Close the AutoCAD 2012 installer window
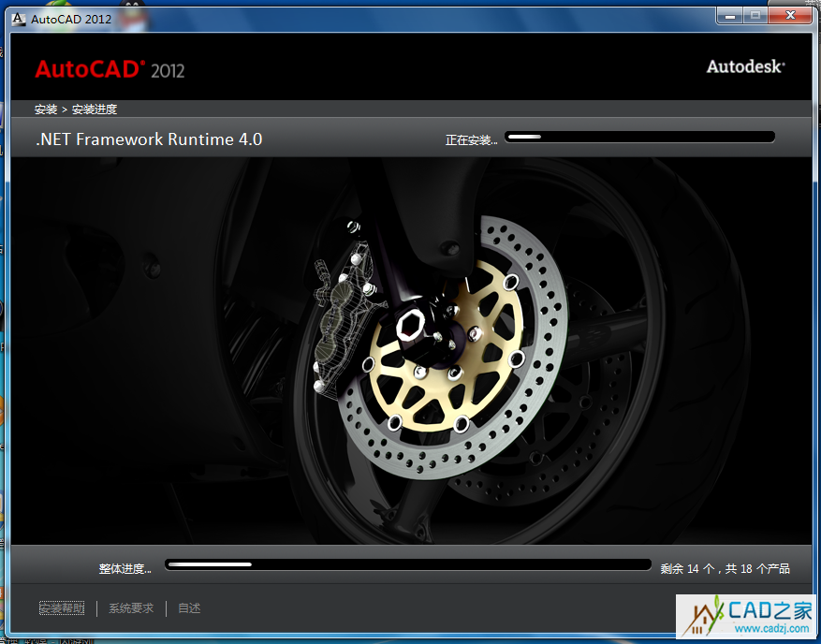 (791, 16)
